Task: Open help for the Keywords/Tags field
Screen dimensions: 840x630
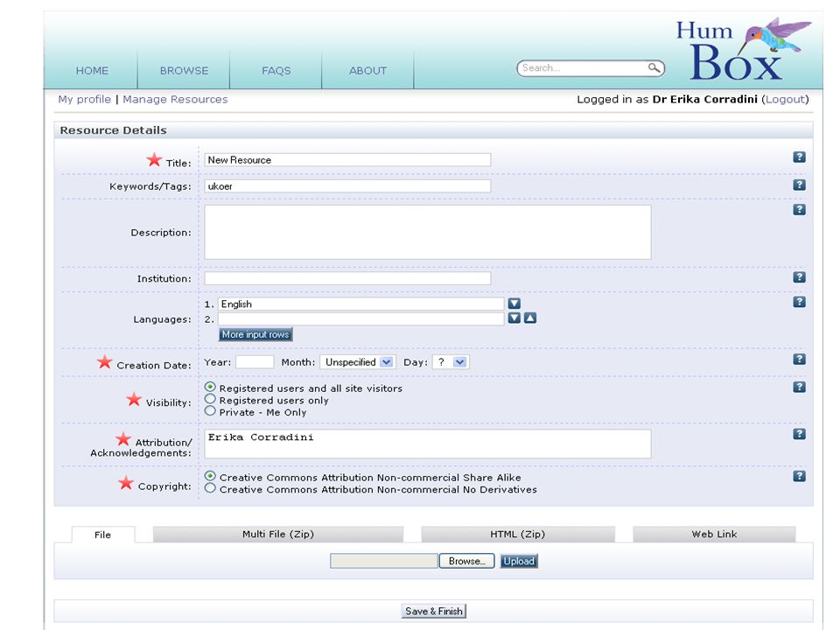Action: pyautogui.click(x=799, y=185)
